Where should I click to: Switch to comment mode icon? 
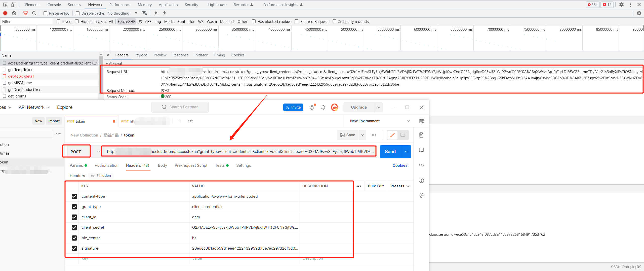click(403, 135)
